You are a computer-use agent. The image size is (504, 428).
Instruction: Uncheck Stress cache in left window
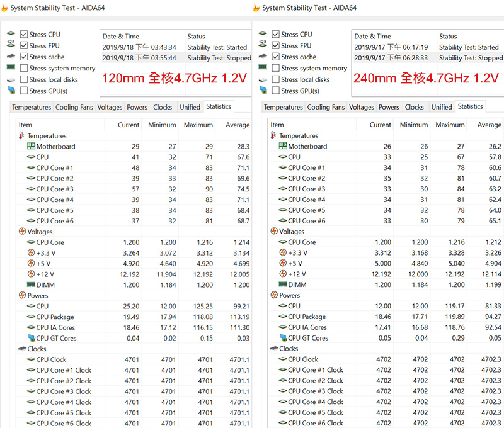[24, 57]
